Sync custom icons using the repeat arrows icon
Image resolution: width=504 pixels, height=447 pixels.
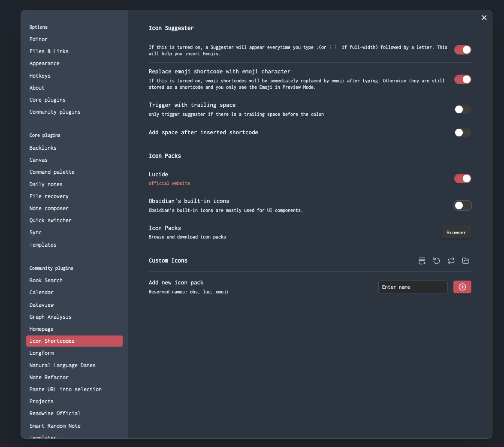coord(451,260)
